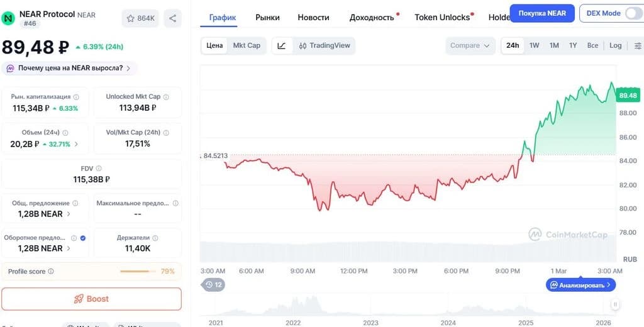
Task: Expand the Объем (24ч) details chevron
Action: pos(75,144)
